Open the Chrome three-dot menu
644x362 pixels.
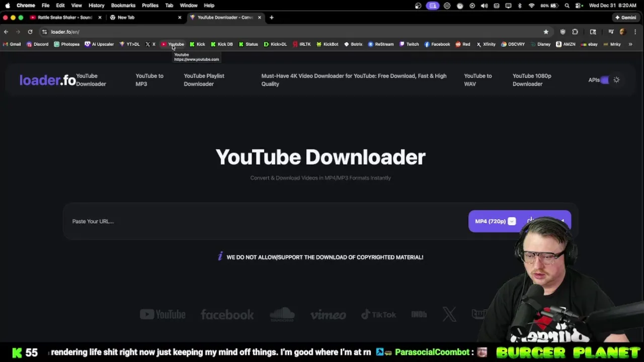[635, 32]
